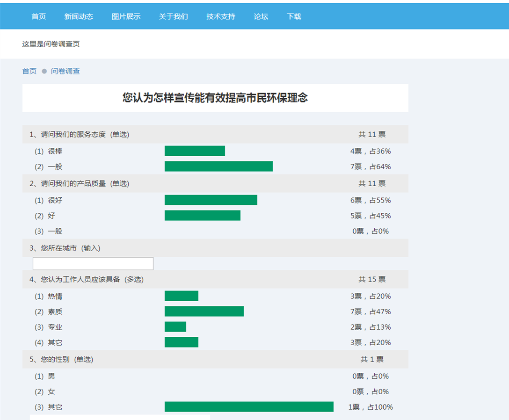Click the green bar for 素质
Viewport: 509px width, 420px height.
click(204, 311)
